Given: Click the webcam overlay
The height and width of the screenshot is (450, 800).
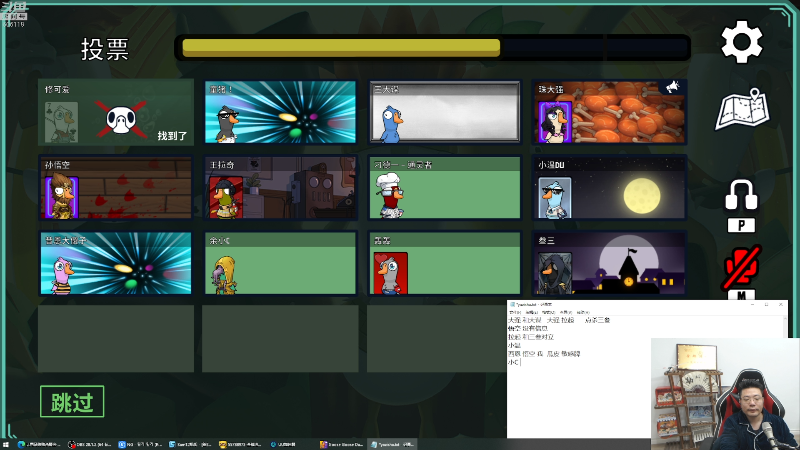Looking at the screenshot, I should pyautogui.click(x=725, y=393).
